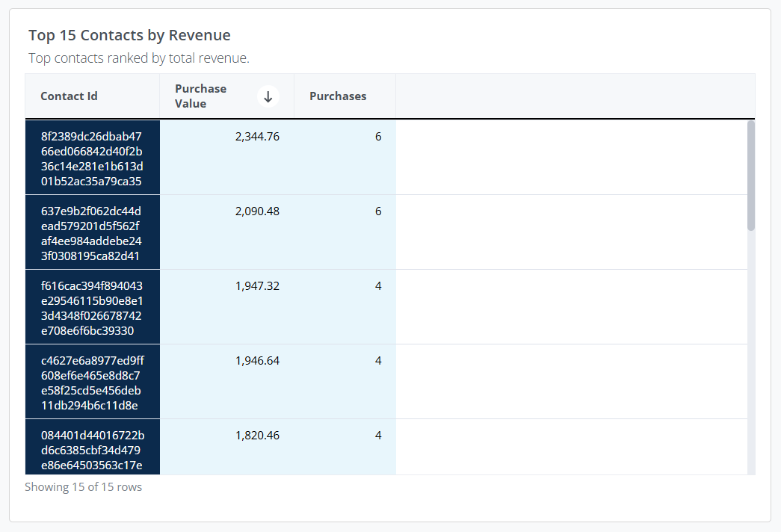Click purchases count in the 1,820.46 row
Viewport: 781px width, 532px height.
click(378, 436)
